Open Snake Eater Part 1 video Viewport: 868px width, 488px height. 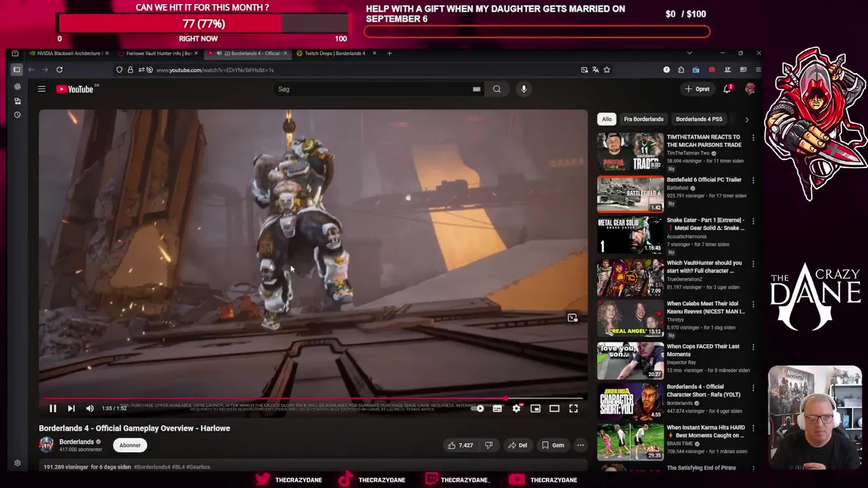[x=705, y=224]
